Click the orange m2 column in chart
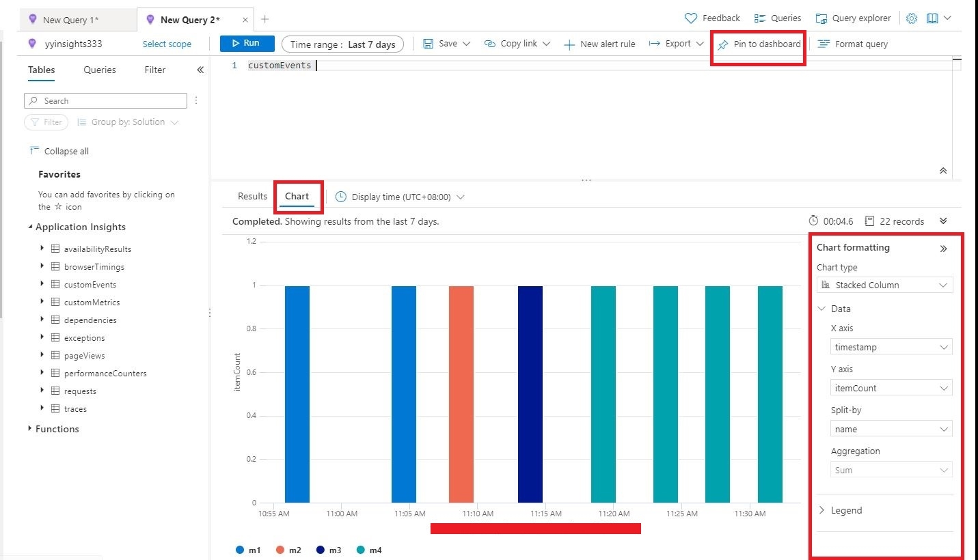This screenshot has width=978, height=560. [x=461, y=394]
